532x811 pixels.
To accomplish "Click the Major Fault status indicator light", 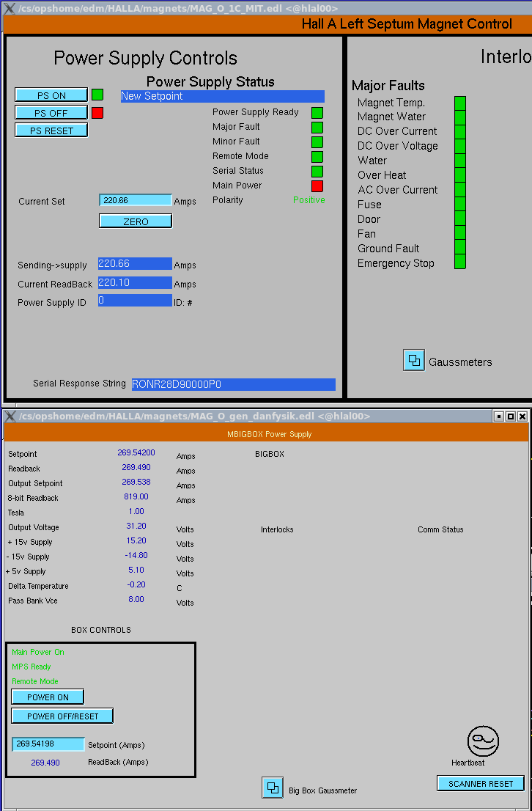I will tap(317, 128).
